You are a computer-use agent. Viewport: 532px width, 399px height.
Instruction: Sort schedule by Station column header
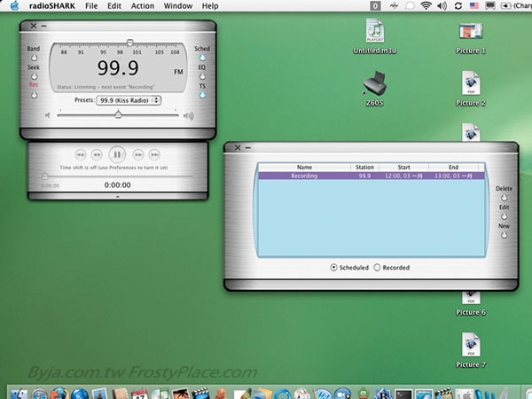364,167
